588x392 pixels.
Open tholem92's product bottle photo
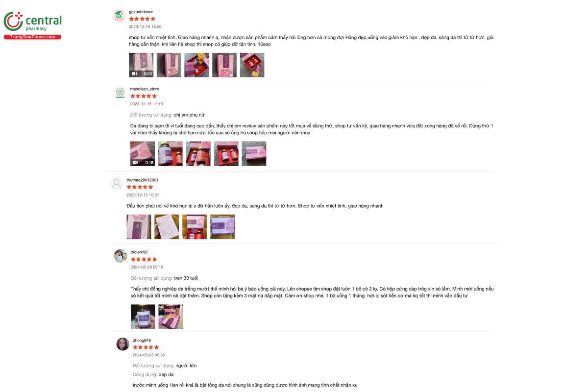(143, 317)
